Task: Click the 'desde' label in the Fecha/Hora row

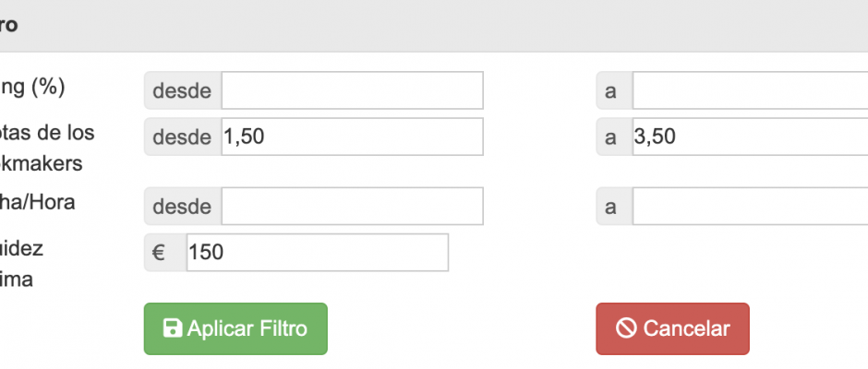Action: [183, 207]
